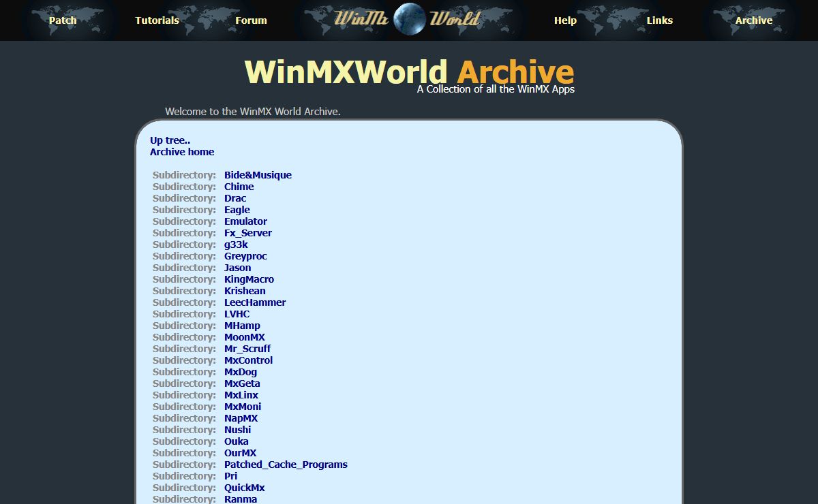Go to the Forum page
Viewport: 818px width, 504px height.
[x=251, y=20]
